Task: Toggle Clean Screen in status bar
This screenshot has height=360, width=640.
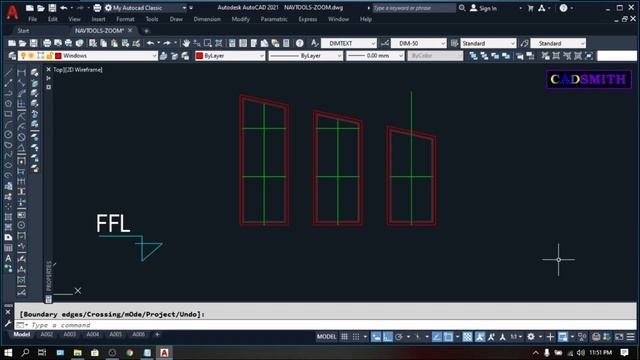Action: pos(619,337)
